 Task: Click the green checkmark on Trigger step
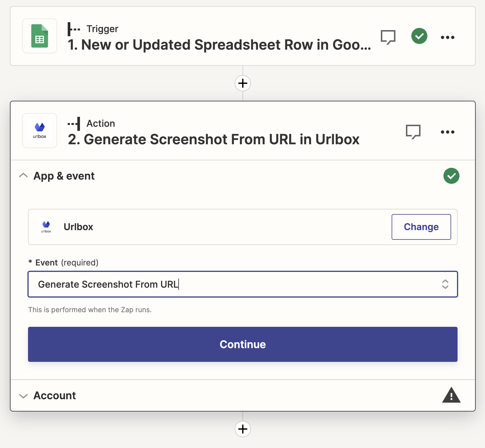[x=419, y=36]
